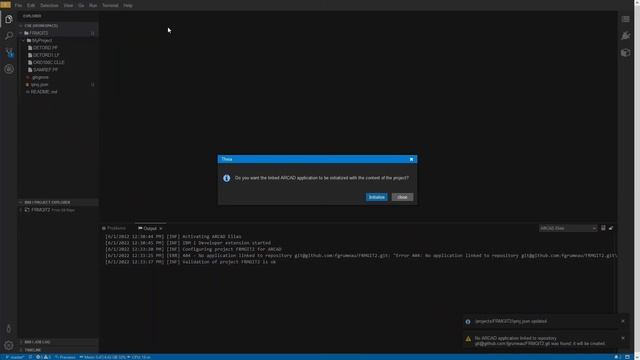Viewport: 640px width, 360px height.
Task: Click the Mem usage indicator in status bar
Action: [103, 357]
